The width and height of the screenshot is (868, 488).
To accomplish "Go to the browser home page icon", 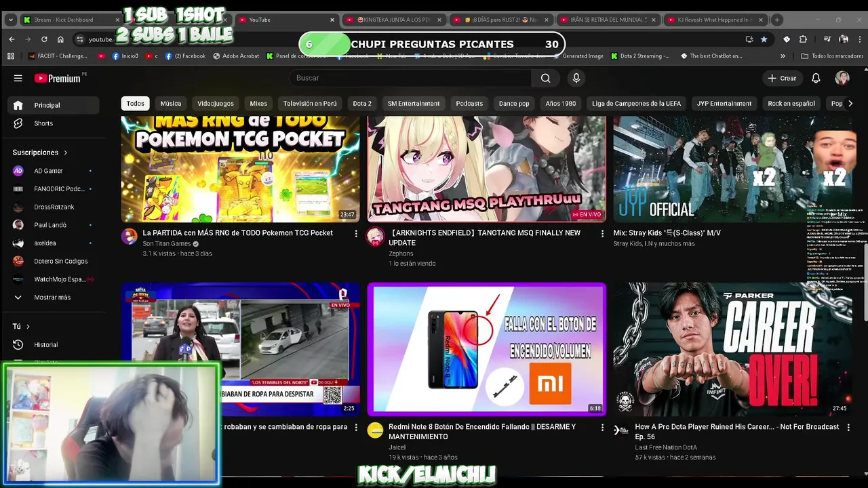I will point(60,39).
